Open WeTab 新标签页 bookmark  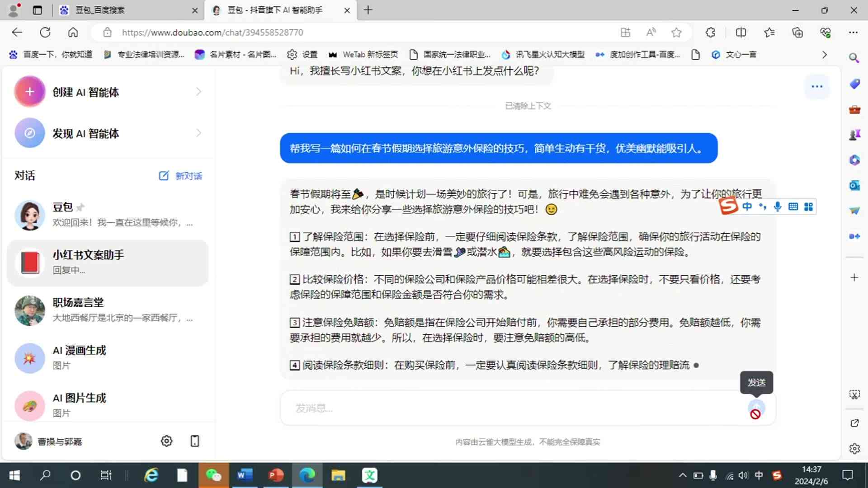click(363, 55)
